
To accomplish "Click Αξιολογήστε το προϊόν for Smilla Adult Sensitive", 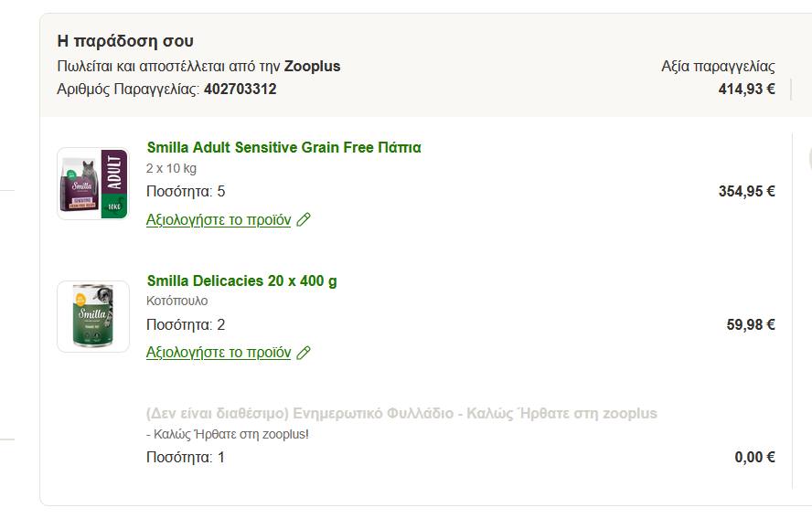I will [x=219, y=220].
